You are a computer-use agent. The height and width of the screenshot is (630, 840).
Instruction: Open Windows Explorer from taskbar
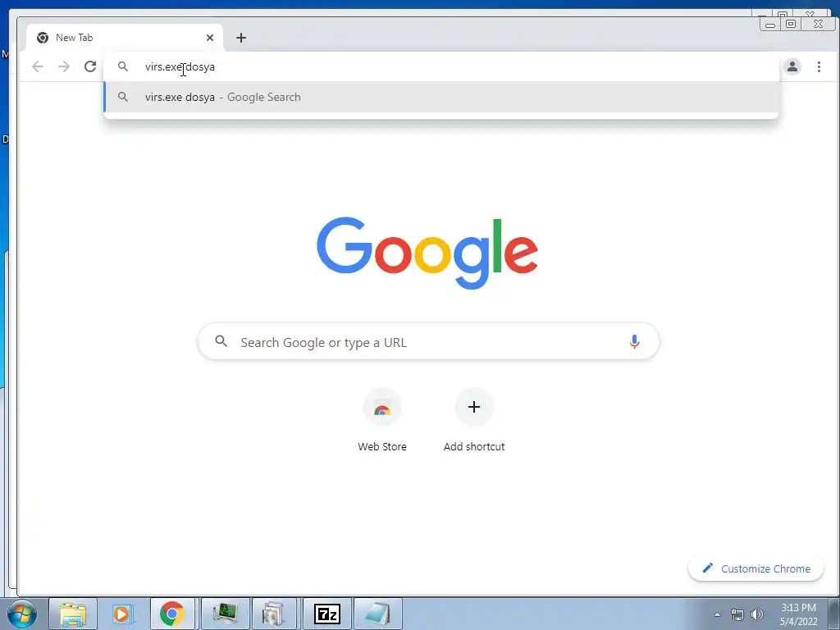[x=73, y=614]
